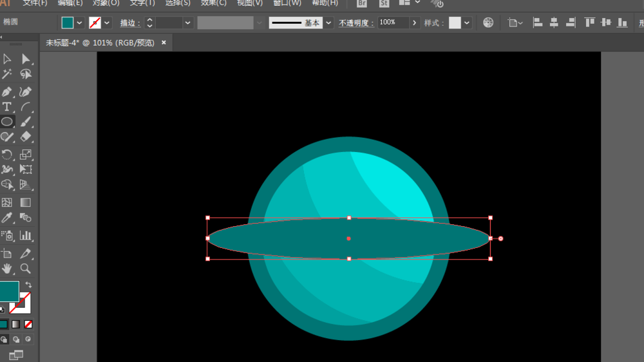
Task: Click the teal fill box in toolbar
Action: click(x=9, y=291)
